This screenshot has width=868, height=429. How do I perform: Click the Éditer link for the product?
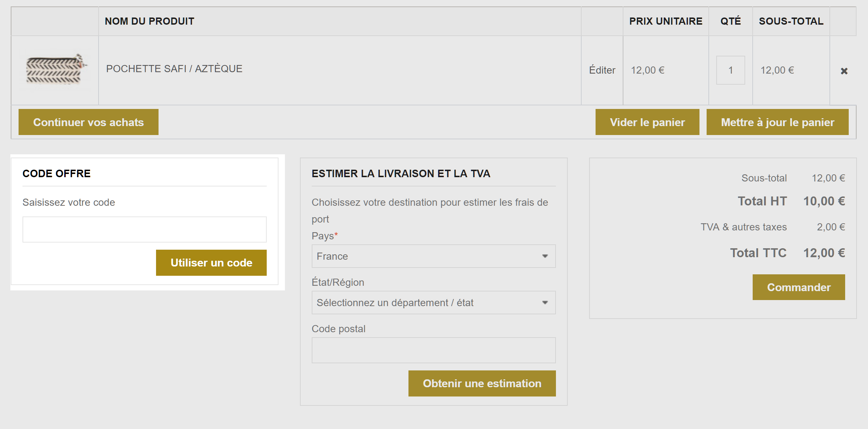(602, 70)
